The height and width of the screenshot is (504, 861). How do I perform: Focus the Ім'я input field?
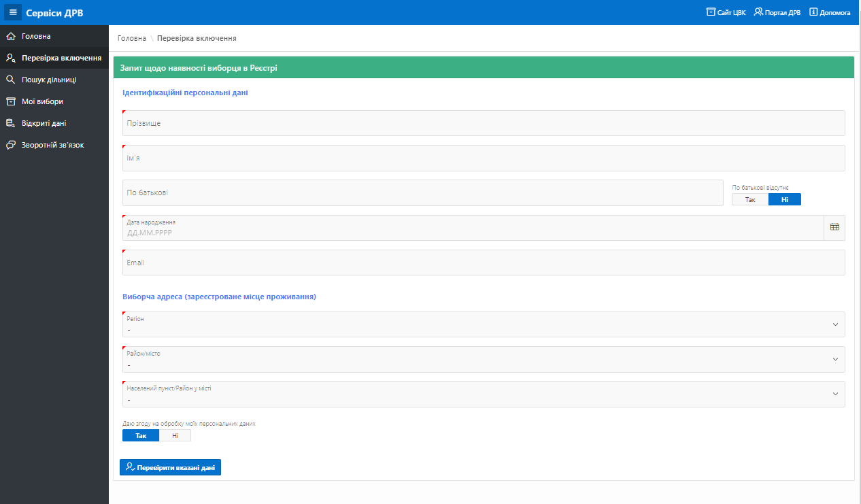484,158
